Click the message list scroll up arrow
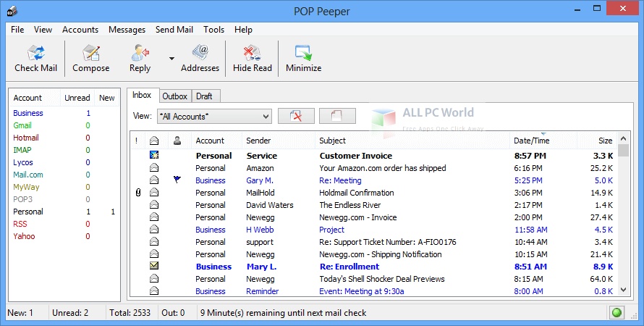This screenshot has height=326, width=644. [623, 139]
